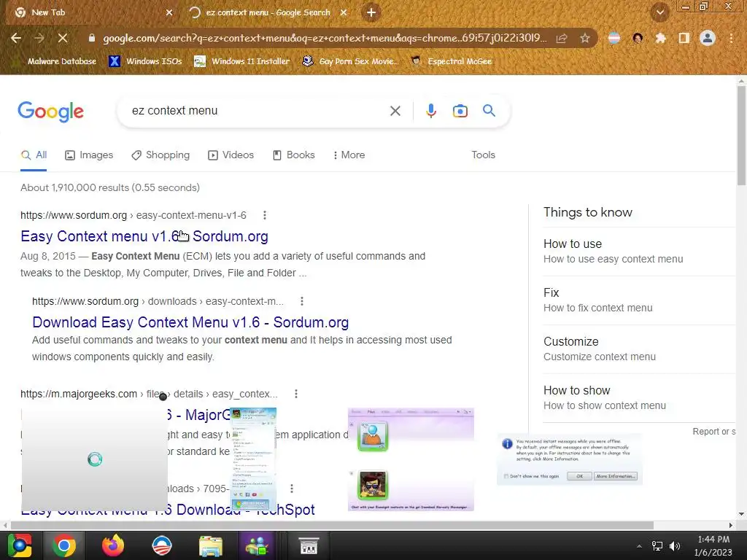Screen dimensions: 747x560
Task: Open Messenger app on the taskbar
Action: tap(258, 545)
